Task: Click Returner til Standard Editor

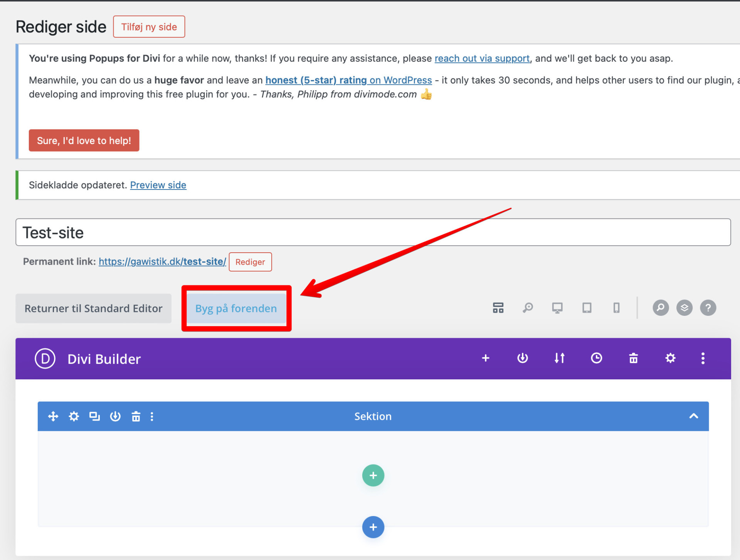Action: pyautogui.click(x=93, y=309)
